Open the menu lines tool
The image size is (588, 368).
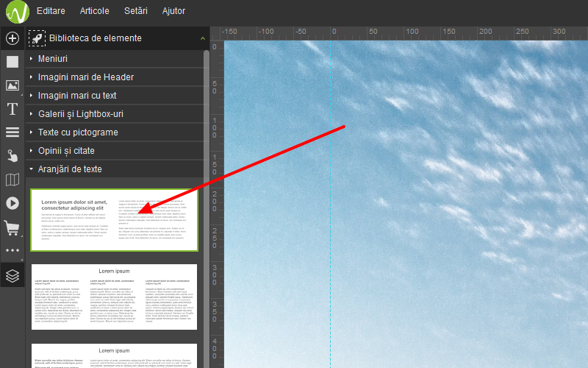pyautogui.click(x=12, y=132)
